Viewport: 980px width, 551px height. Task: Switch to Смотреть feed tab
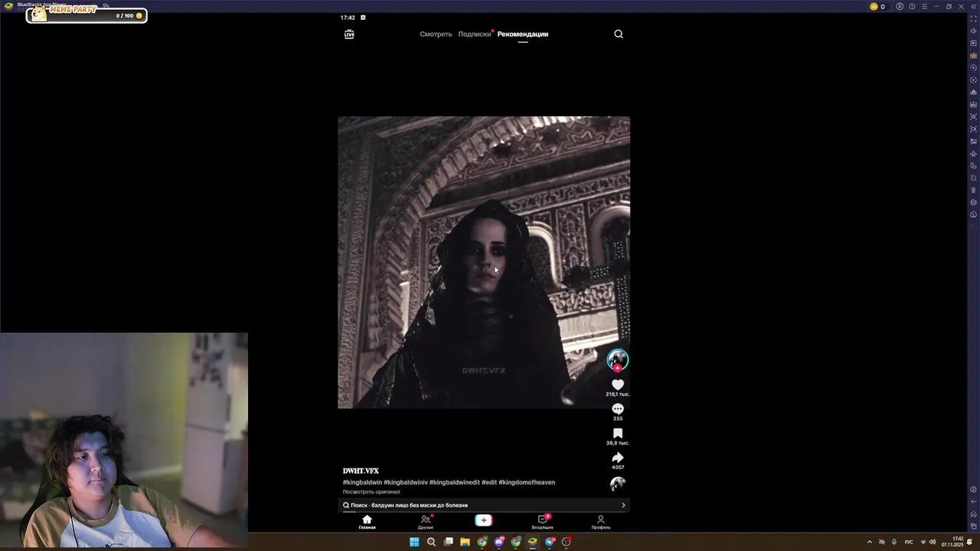click(x=436, y=34)
